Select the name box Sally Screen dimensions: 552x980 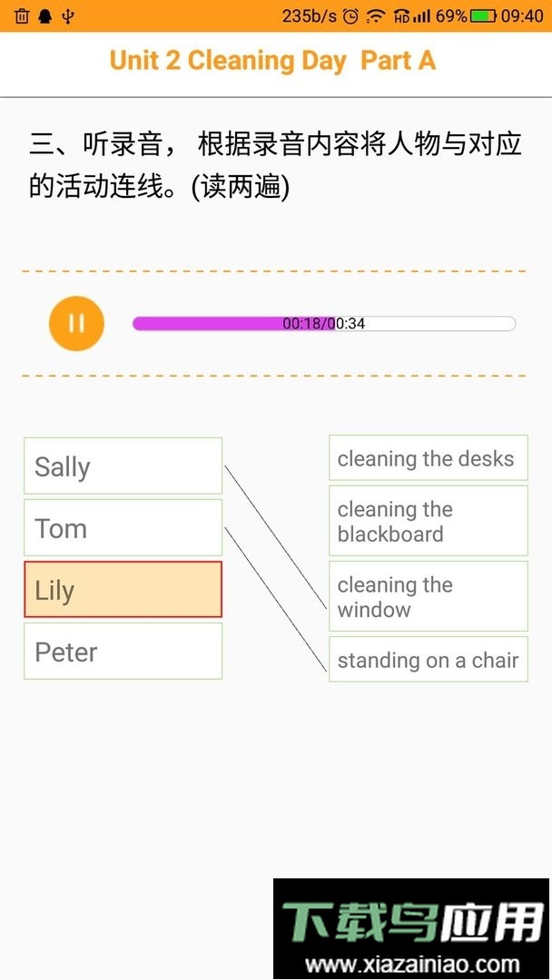point(123,466)
